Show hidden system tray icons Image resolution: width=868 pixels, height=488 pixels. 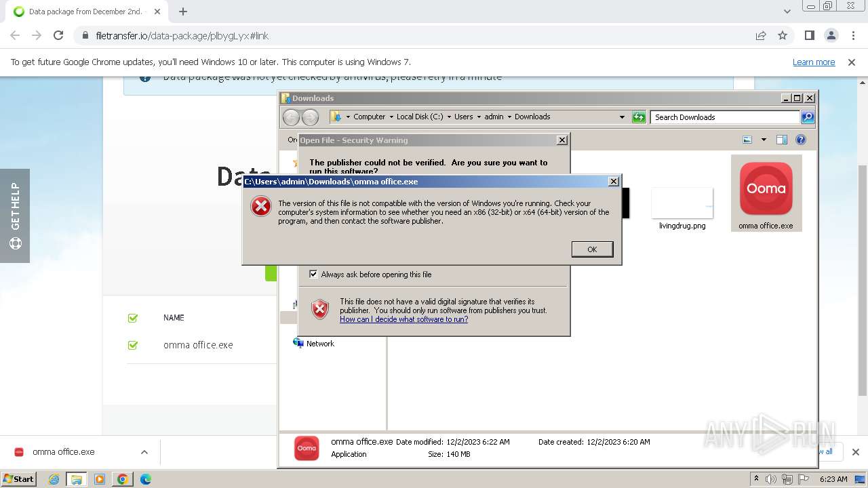pyautogui.click(x=757, y=479)
